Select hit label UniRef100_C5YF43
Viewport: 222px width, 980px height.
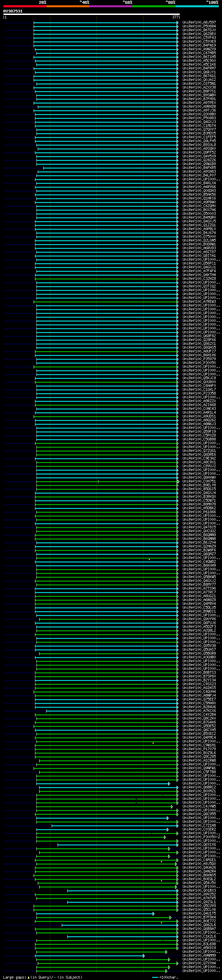click(x=199, y=38)
